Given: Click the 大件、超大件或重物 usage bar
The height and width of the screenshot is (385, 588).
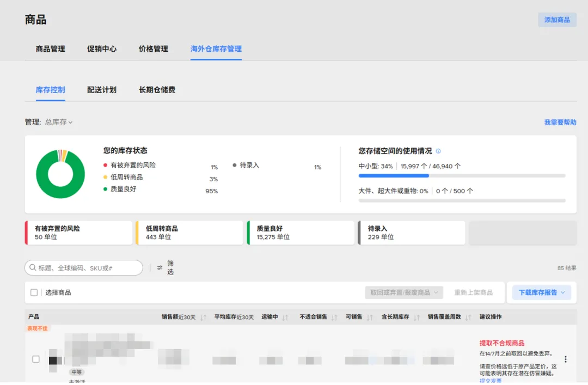Looking at the screenshot, I should tap(462, 200).
